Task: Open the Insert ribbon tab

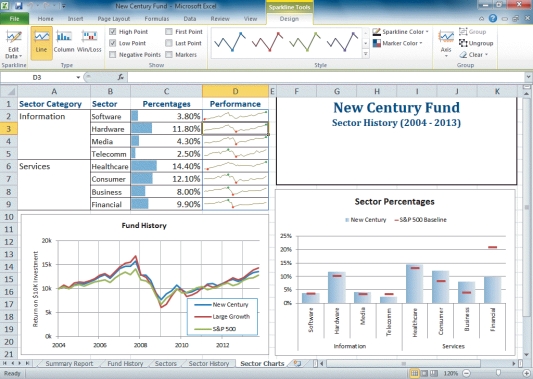Action: coord(75,19)
